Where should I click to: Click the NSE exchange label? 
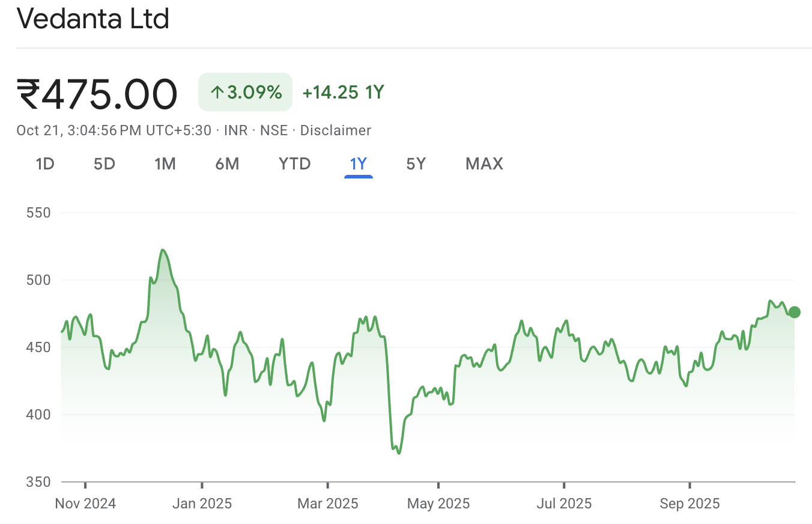point(274,130)
